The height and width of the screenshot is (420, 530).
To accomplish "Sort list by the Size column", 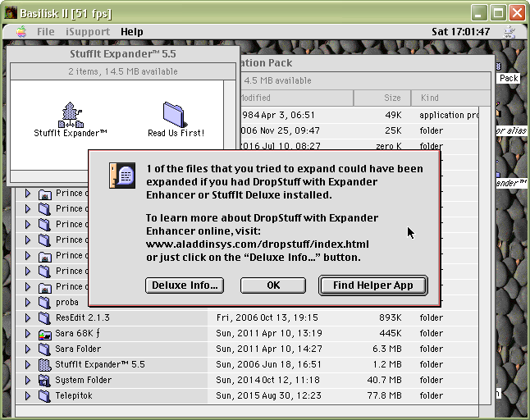I will (382, 98).
